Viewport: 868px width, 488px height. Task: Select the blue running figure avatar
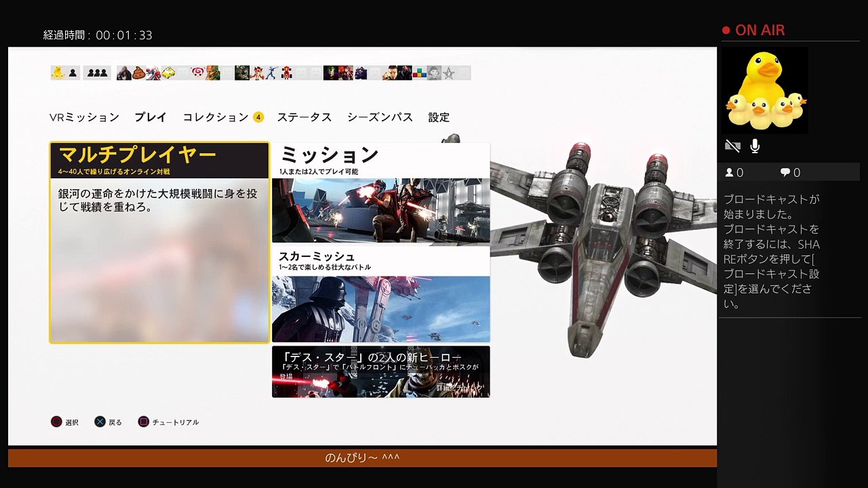pos(271,73)
